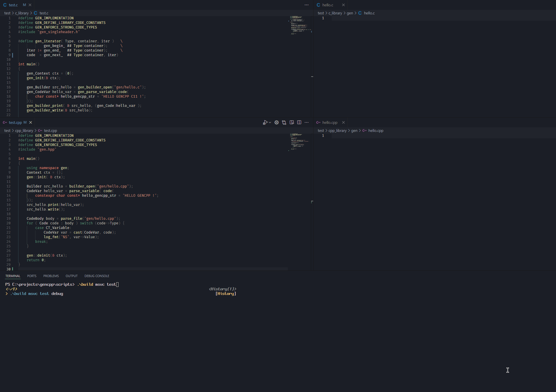The width and height of the screenshot is (556, 392).
Task: Select the test.c editor tab
Action: click(13, 5)
